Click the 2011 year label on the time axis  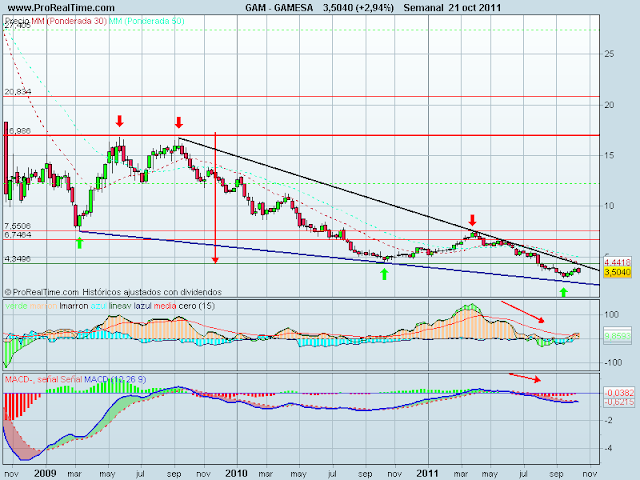(x=427, y=473)
